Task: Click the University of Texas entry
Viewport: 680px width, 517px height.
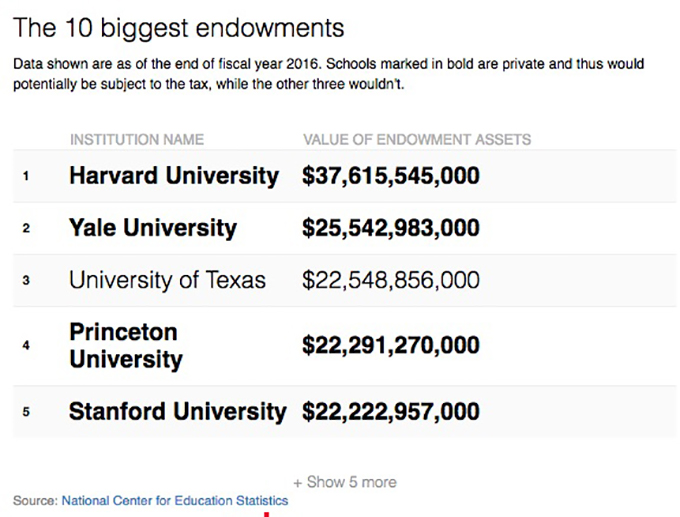Action: click(x=167, y=280)
